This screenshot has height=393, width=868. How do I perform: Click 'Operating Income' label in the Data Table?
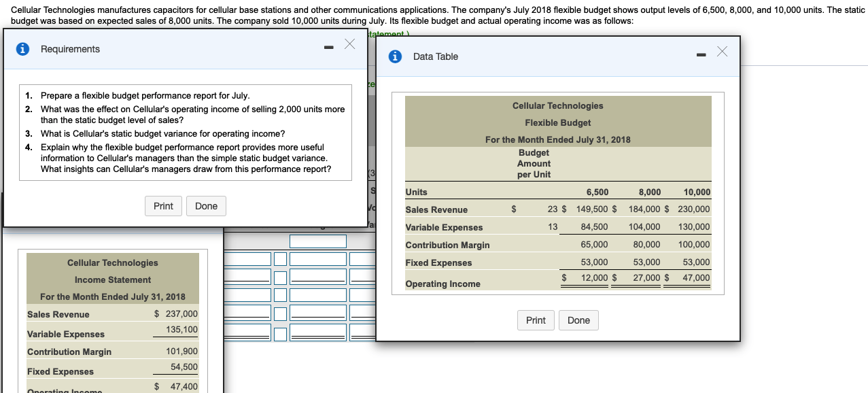tap(442, 284)
